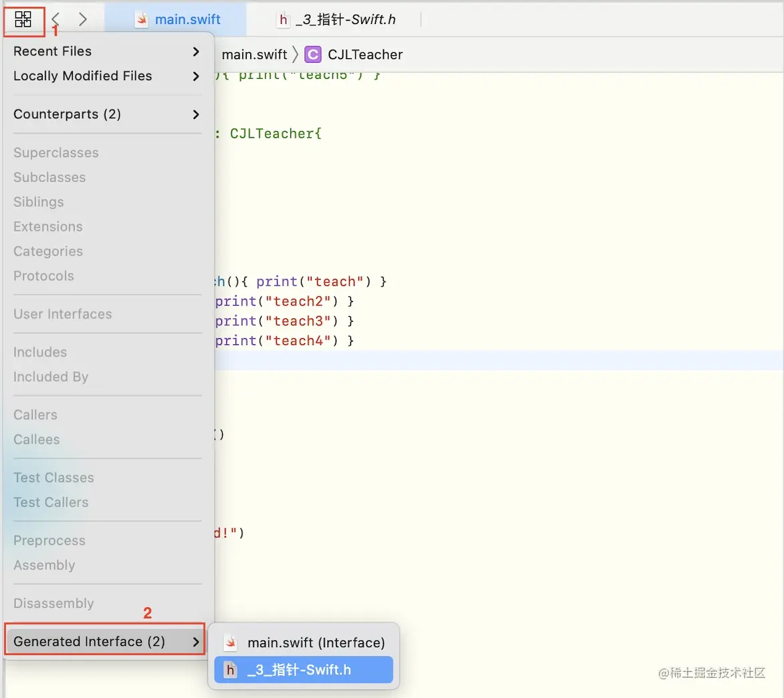Screen dimensions: 784x698
Task: Expand arrow next to Generated Interface (2)
Action: point(196,642)
